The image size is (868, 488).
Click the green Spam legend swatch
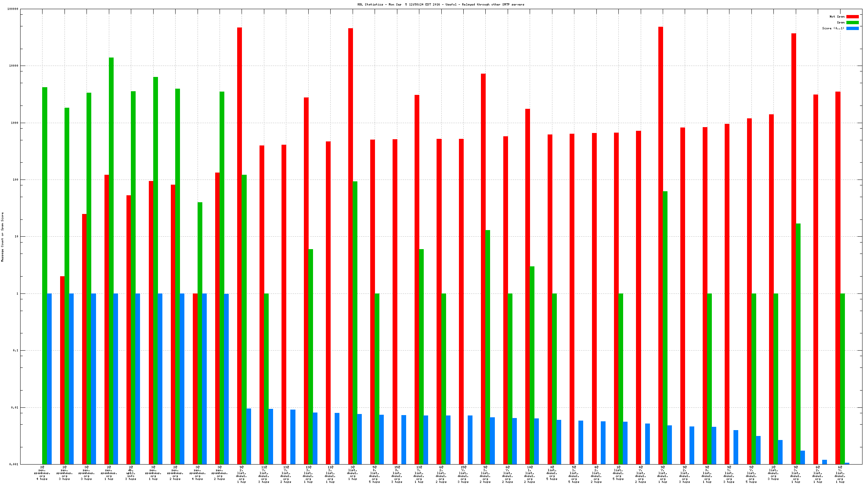click(852, 22)
